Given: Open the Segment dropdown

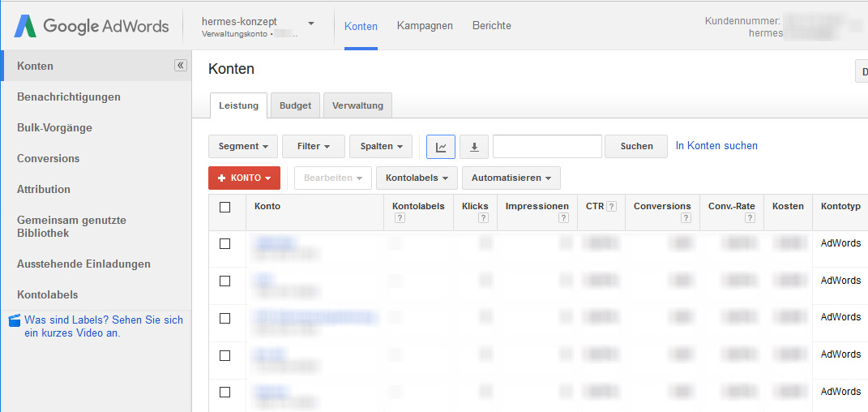Looking at the screenshot, I should 243,146.
